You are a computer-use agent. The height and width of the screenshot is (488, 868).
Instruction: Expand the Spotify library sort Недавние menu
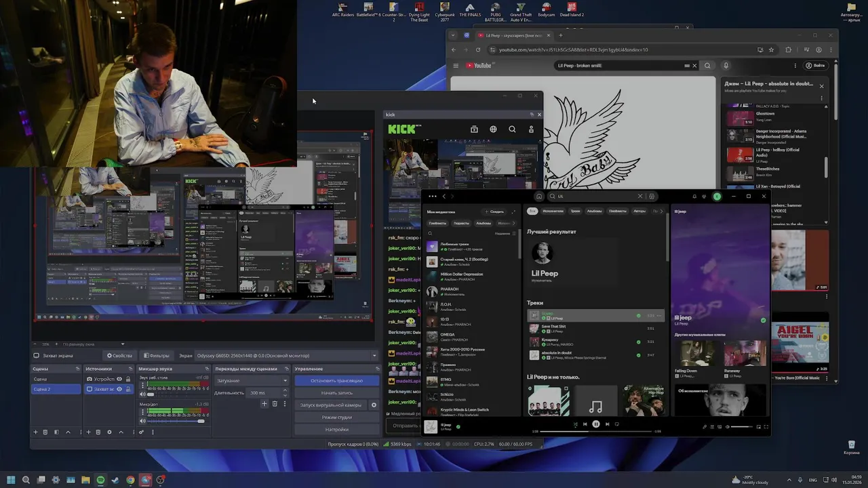click(x=505, y=233)
